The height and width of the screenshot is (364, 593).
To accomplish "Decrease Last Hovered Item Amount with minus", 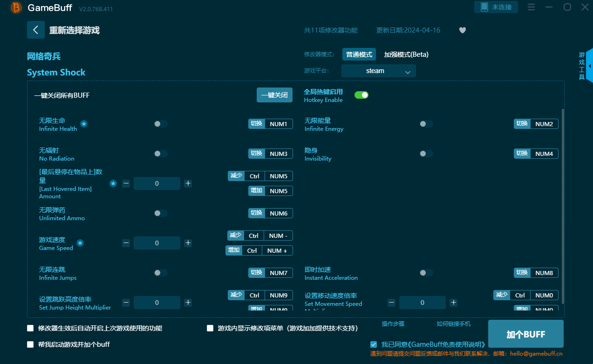I will coord(126,183).
